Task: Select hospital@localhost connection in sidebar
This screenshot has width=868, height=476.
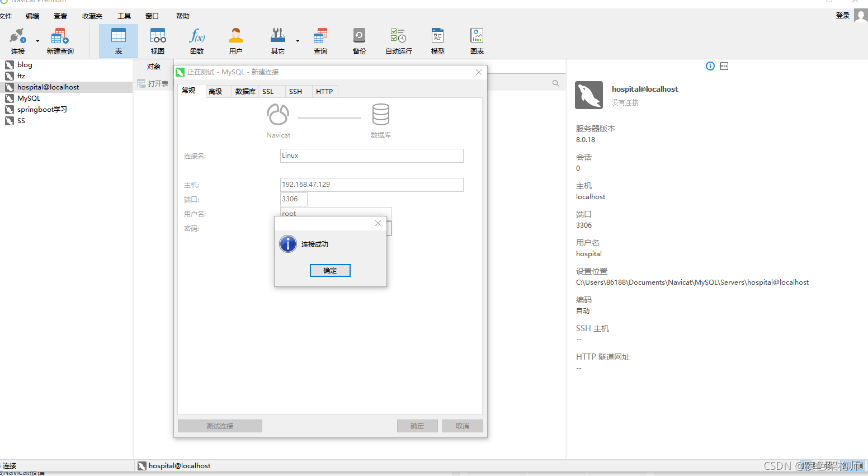Action: point(66,87)
